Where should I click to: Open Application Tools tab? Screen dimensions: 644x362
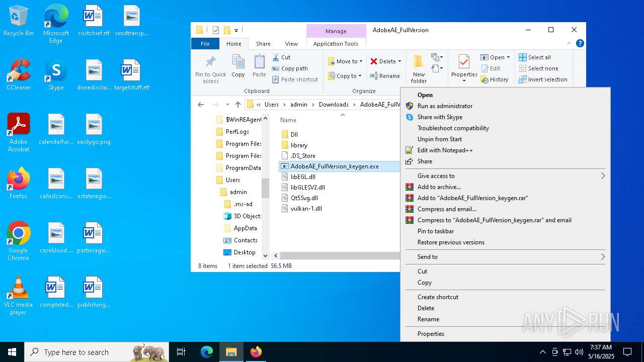coord(336,44)
